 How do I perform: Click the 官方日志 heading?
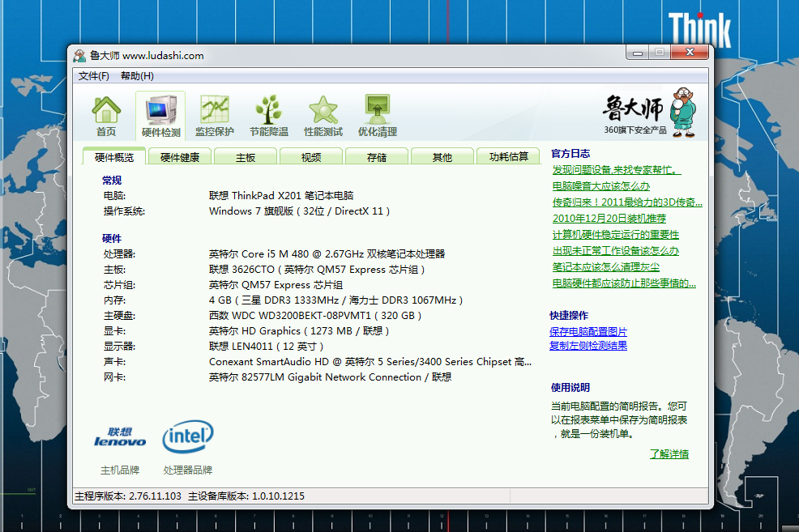(570, 154)
